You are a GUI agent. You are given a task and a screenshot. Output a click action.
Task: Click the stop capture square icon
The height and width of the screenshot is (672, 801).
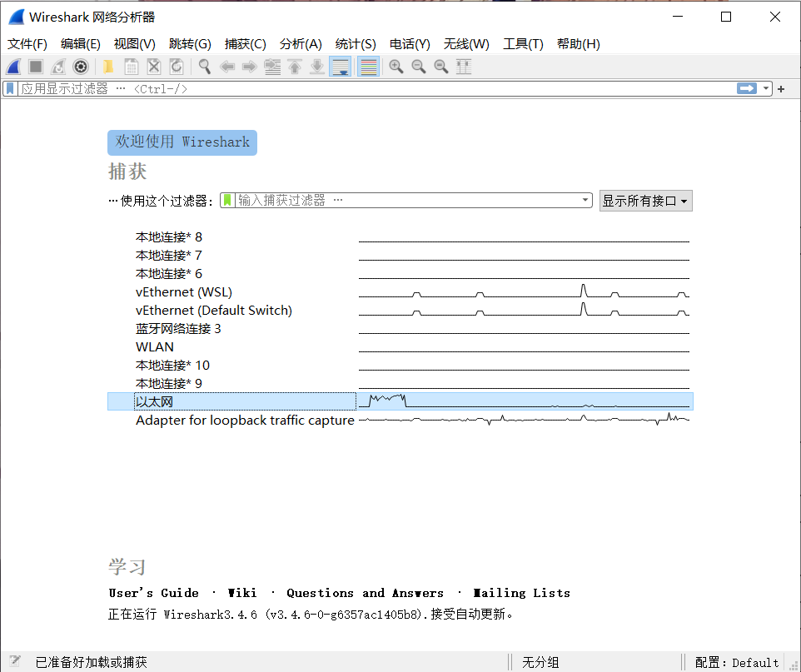(x=36, y=67)
